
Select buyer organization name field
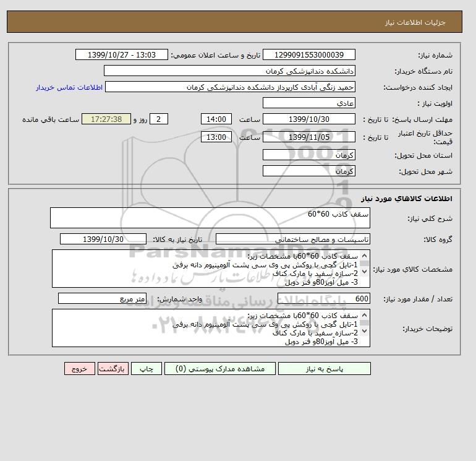point(229,71)
